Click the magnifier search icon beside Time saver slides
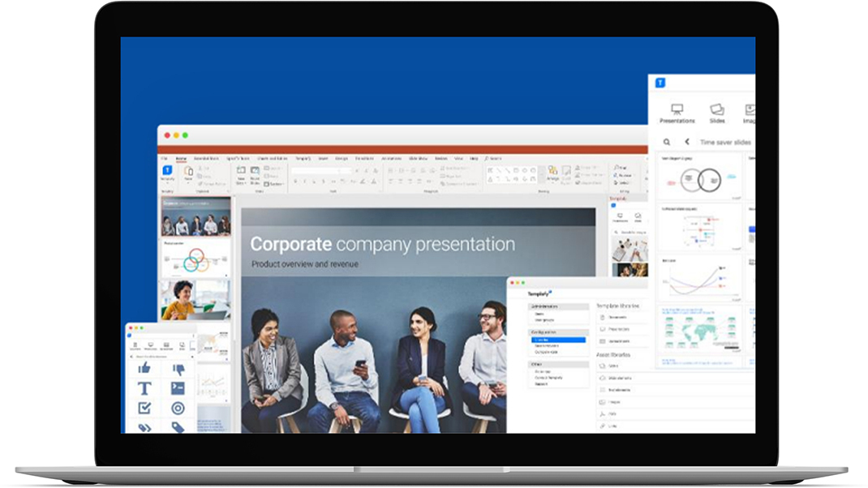The width and height of the screenshot is (868, 488). [x=667, y=142]
